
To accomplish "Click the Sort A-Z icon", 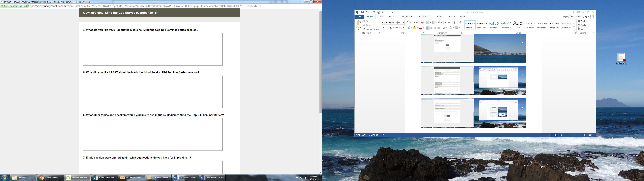I will tap(455, 22).
